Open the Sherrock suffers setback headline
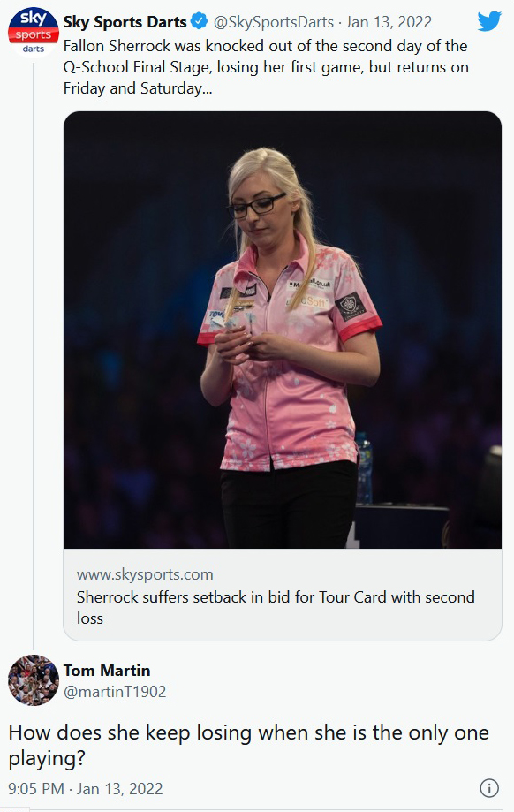Viewport: 514px width, 812px height. click(x=276, y=607)
